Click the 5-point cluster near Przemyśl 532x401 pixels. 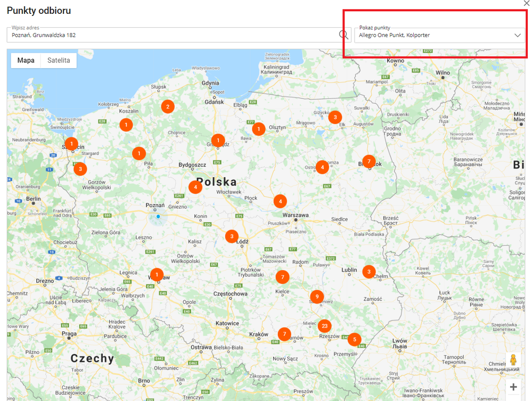[x=354, y=339]
